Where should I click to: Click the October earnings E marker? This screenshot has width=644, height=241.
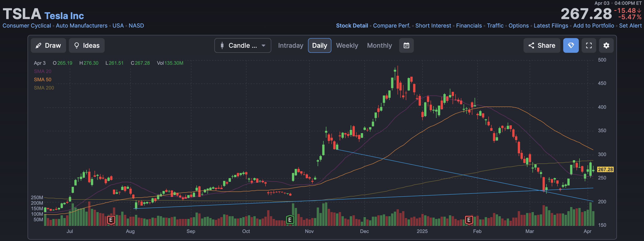pos(290,220)
